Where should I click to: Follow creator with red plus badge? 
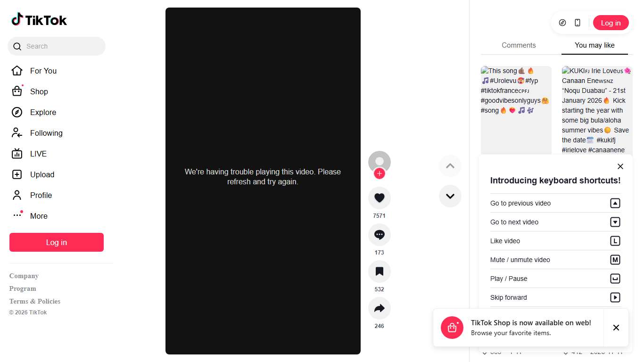380,173
